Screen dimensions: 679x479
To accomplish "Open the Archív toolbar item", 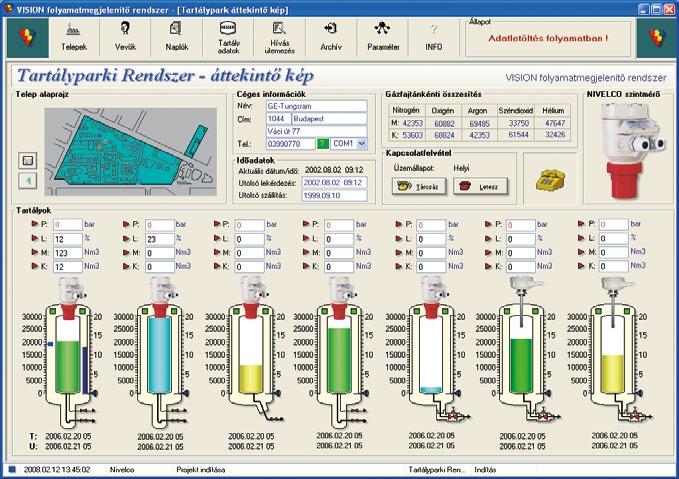I will [331, 38].
